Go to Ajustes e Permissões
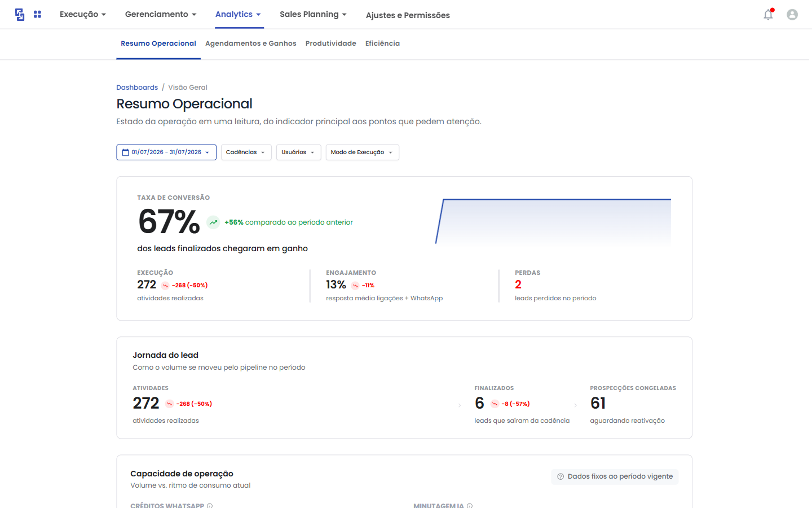 [408, 15]
